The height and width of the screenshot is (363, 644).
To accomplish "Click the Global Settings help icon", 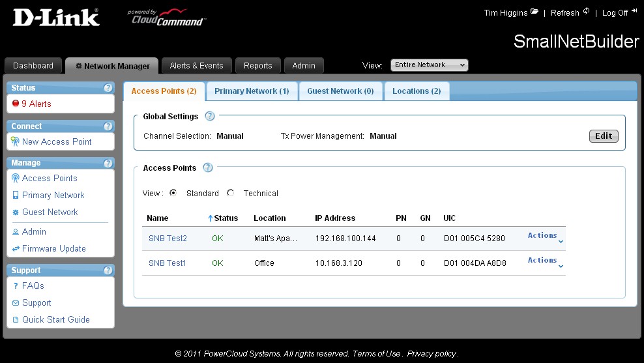I will (x=210, y=116).
